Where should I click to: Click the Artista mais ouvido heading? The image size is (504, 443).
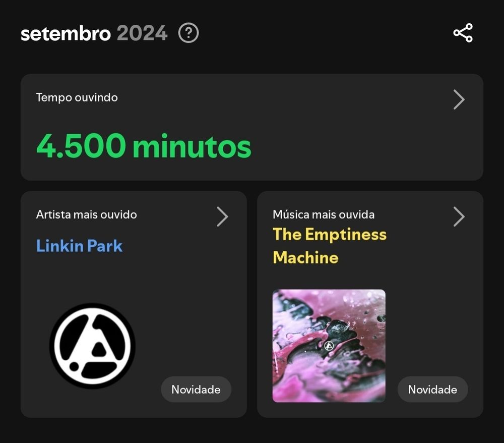pyautogui.click(x=87, y=214)
